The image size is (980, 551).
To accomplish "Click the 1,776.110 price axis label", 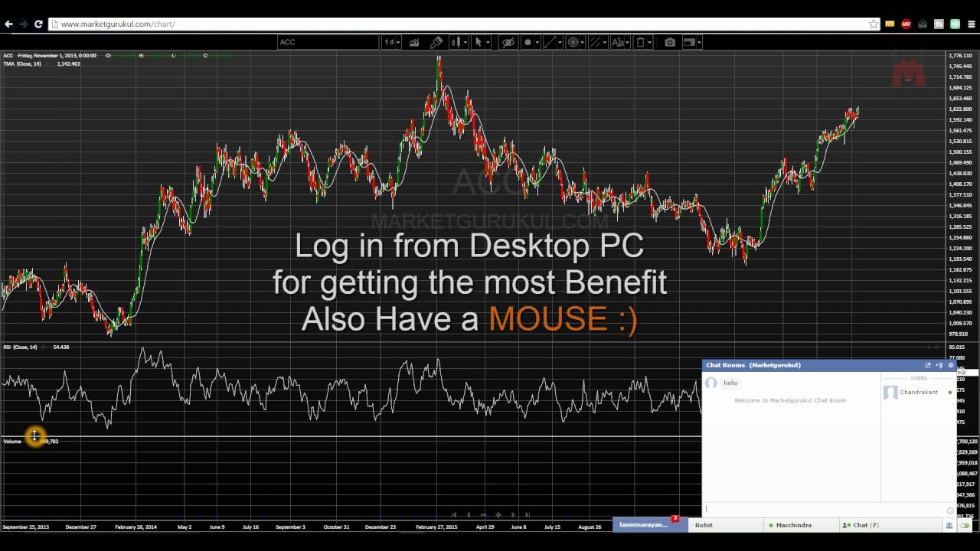I will pyautogui.click(x=960, y=56).
